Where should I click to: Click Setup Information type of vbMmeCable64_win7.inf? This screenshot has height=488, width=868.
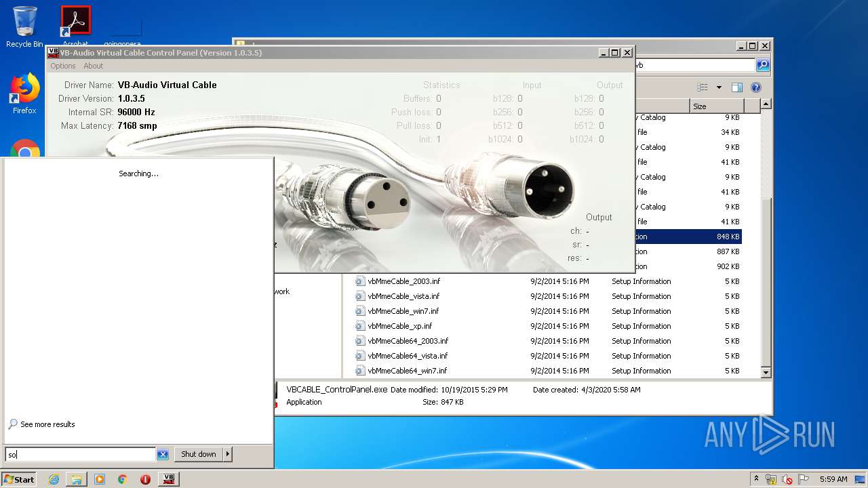[641, 371]
